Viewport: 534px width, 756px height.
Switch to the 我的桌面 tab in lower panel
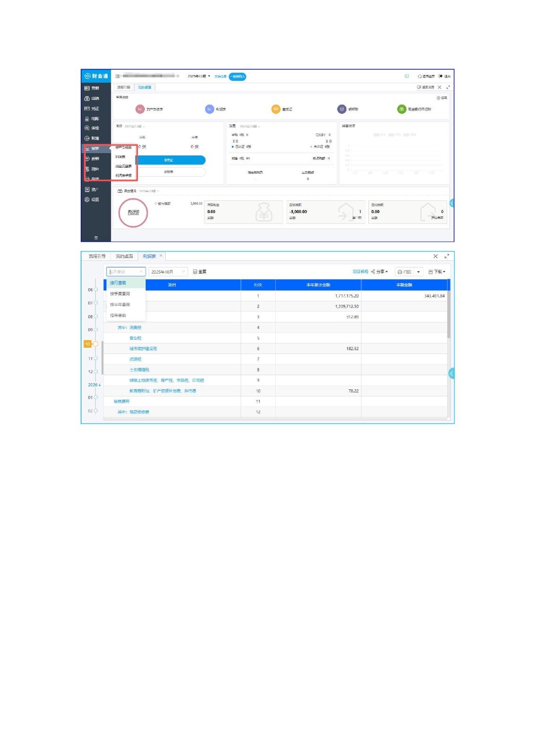click(x=124, y=256)
